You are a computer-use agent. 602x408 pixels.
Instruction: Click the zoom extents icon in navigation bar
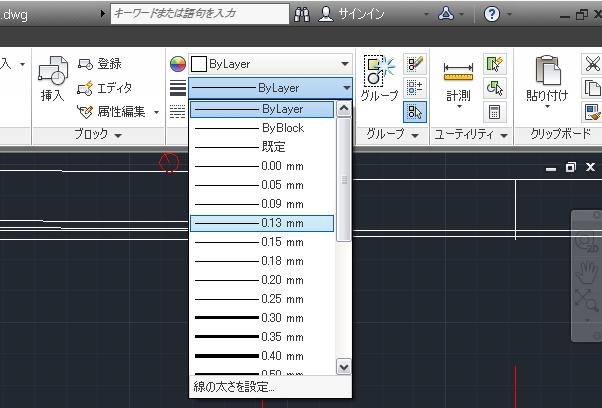click(586, 300)
